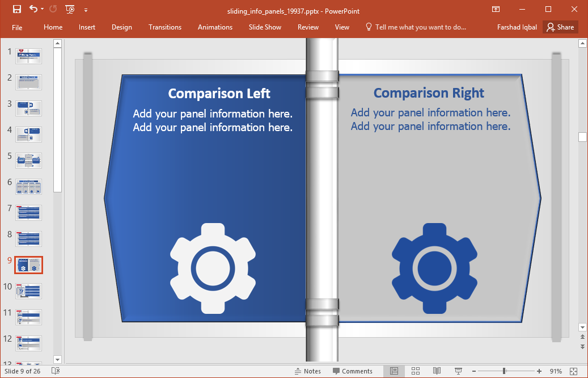Toggle the Comments pane
Screen dimensions: 588x378
(x=353, y=371)
